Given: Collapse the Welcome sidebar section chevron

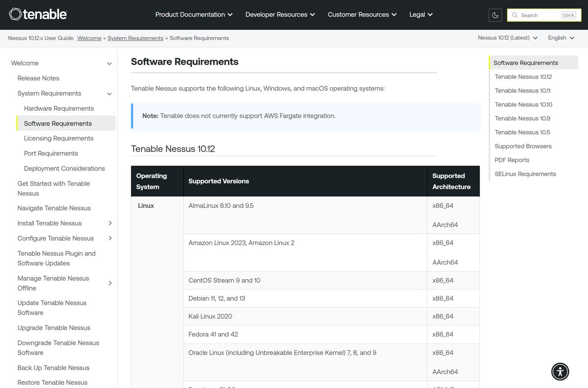Looking at the screenshot, I should 109,64.
